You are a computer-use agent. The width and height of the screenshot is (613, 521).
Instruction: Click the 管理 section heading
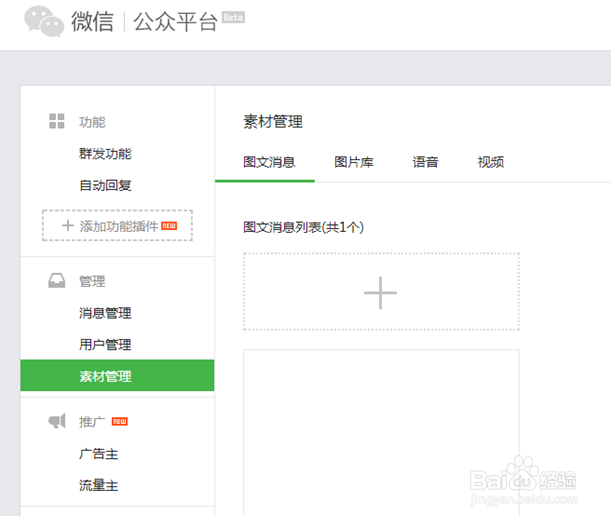[92, 281]
